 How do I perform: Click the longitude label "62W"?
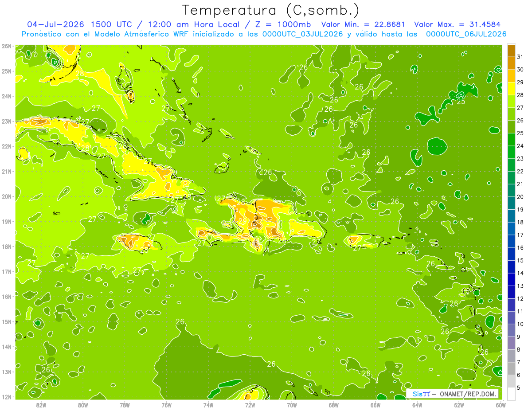click(459, 405)
